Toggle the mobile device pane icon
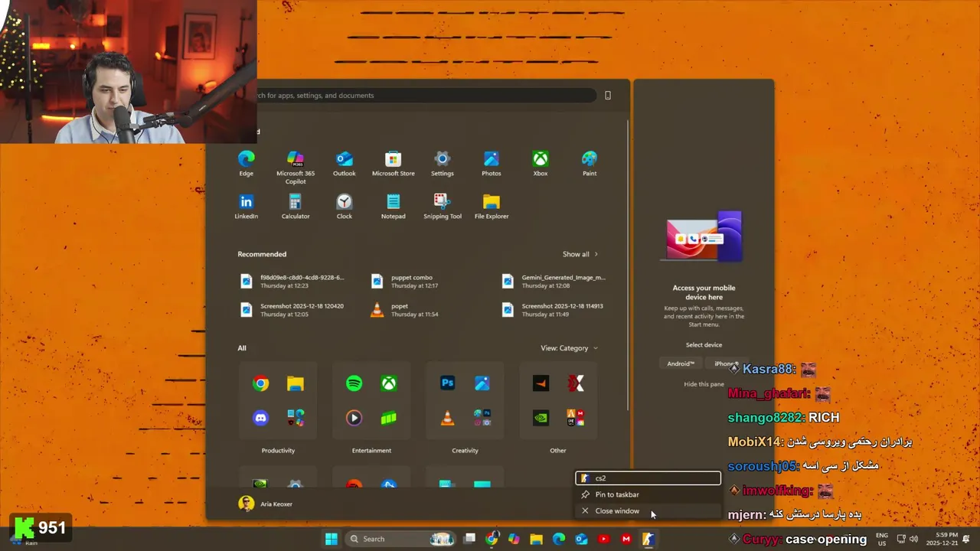Screen dimensions: 980x551 click(x=608, y=96)
